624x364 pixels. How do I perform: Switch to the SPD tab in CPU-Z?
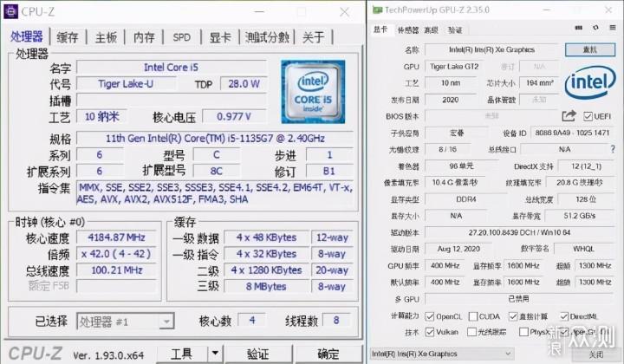point(182,37)
